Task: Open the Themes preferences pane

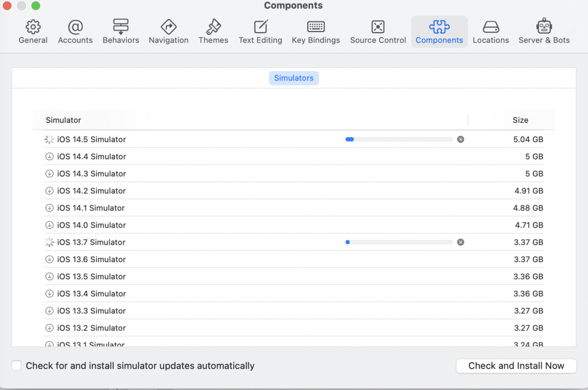Action: click(x=214, y=32)
